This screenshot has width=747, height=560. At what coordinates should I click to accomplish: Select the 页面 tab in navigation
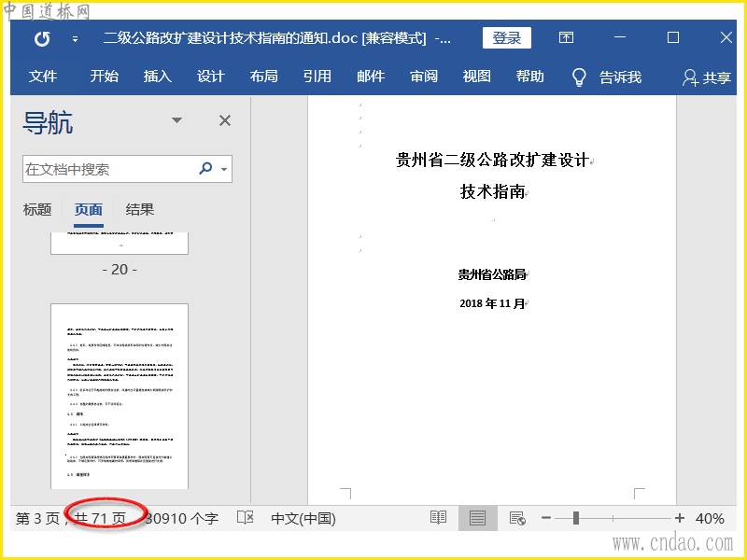click(x=89, y=209)
